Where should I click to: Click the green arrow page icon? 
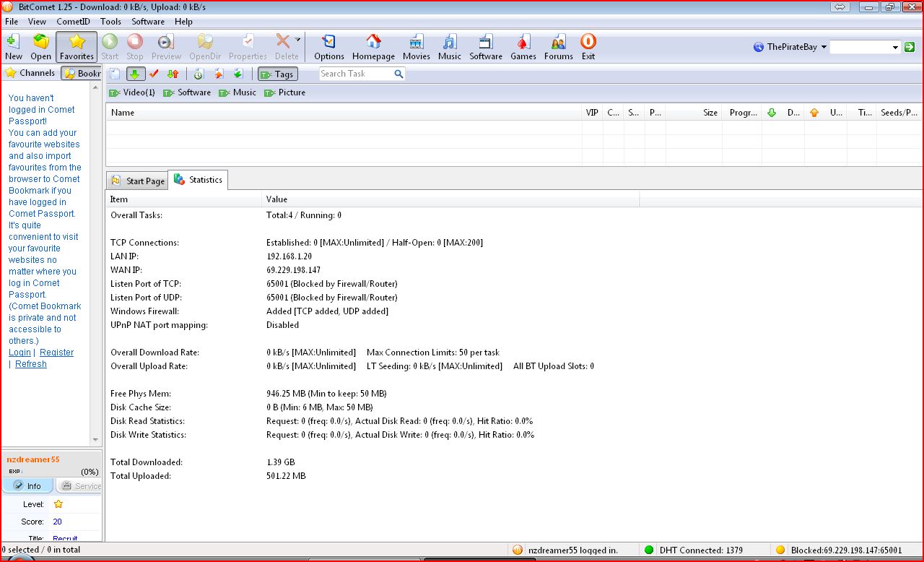pos(237,74)
